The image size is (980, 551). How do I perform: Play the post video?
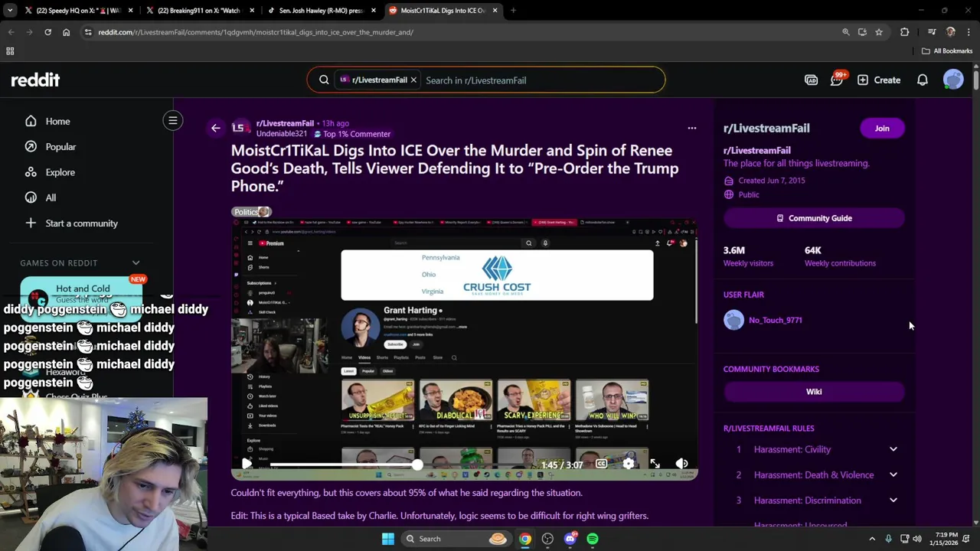tap(247, 464)
